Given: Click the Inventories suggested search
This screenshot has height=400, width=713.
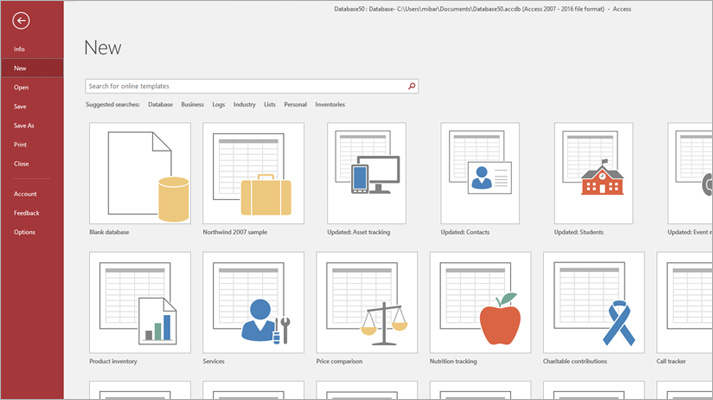Looking at the screenshot, I should pos(330,105).
